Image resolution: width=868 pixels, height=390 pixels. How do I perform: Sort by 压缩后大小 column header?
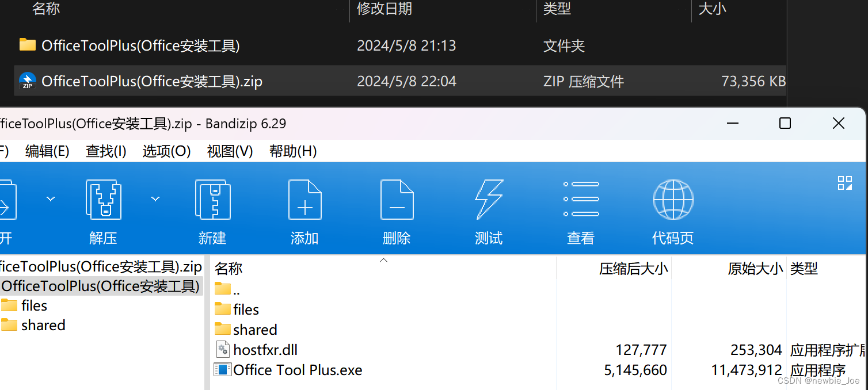pyautogui.click(x=633, y=268)
